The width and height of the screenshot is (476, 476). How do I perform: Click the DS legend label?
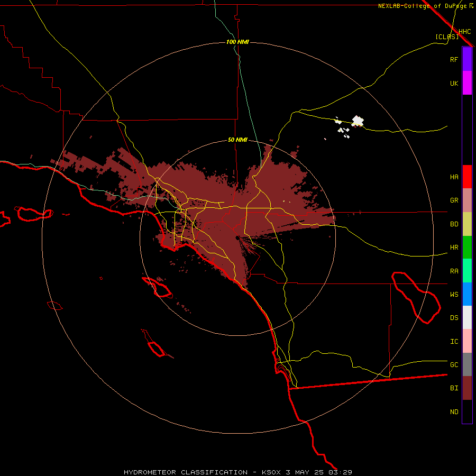[454, 318]
